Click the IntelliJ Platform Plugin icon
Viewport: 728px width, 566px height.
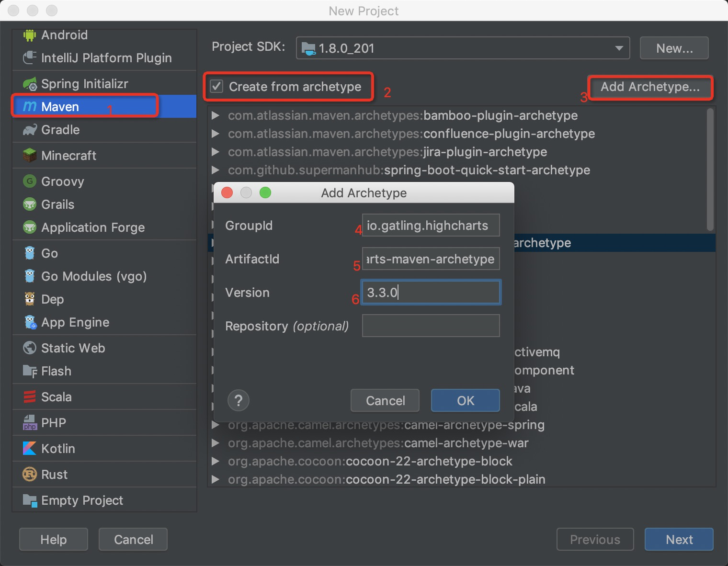point(30,58)
